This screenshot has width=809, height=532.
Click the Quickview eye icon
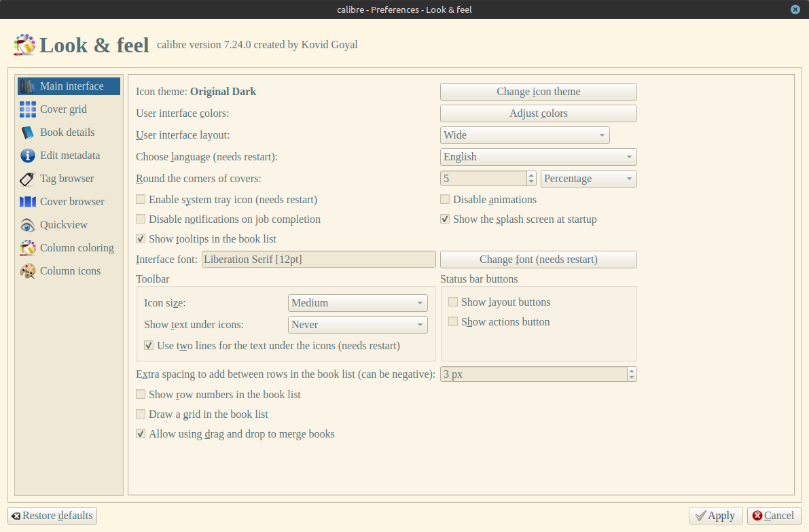(28, 225)
